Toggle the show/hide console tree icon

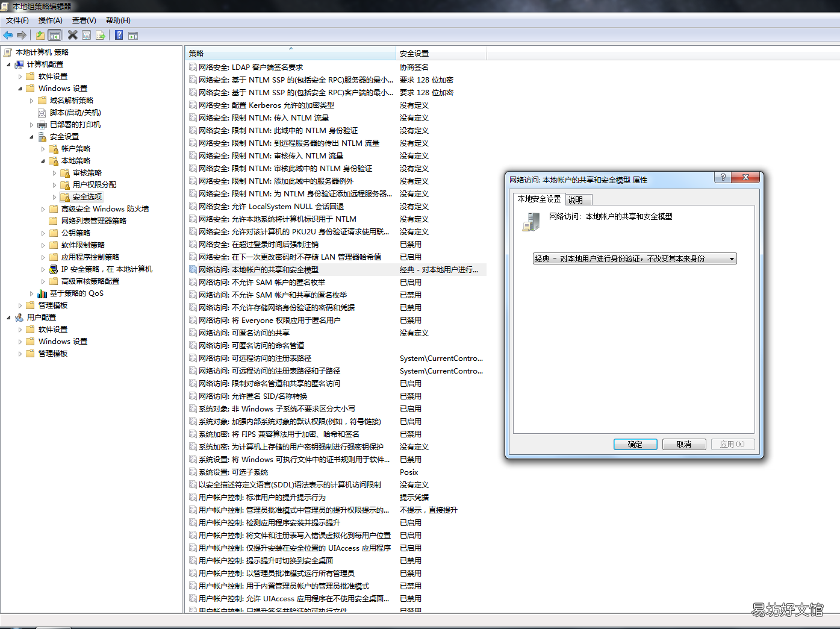55,36
